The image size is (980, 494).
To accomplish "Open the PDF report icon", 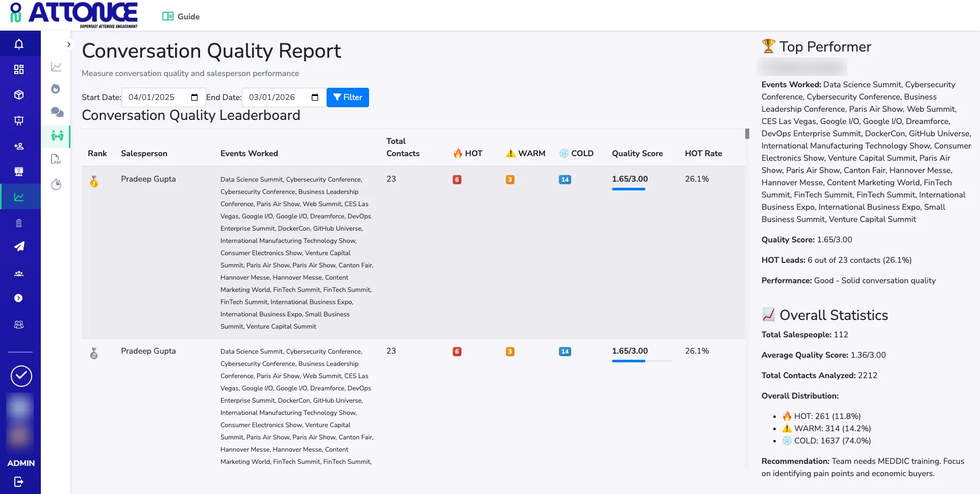I will click(56, 159).
